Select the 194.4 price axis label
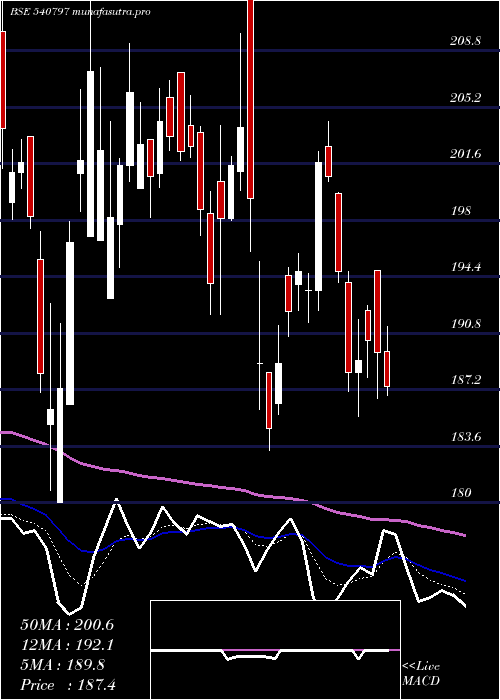Image resolution: width=500 pixels, height=700 pixels. coord(465,267)
